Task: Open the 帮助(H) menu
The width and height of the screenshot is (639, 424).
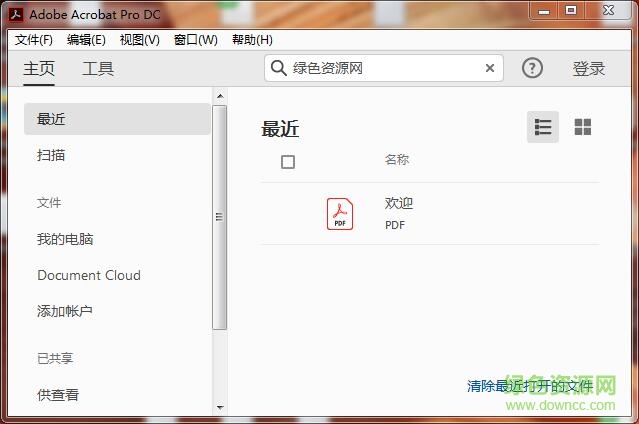Action: 252,40
